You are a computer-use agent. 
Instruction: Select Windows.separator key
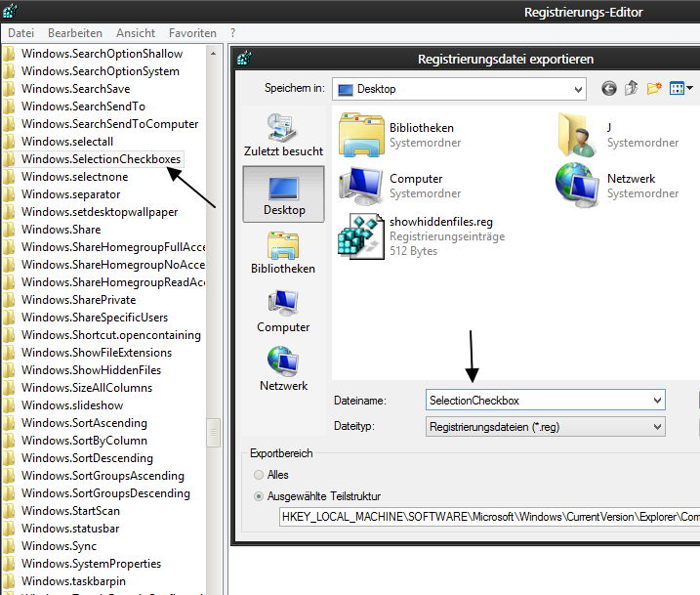tap(71, 194)
